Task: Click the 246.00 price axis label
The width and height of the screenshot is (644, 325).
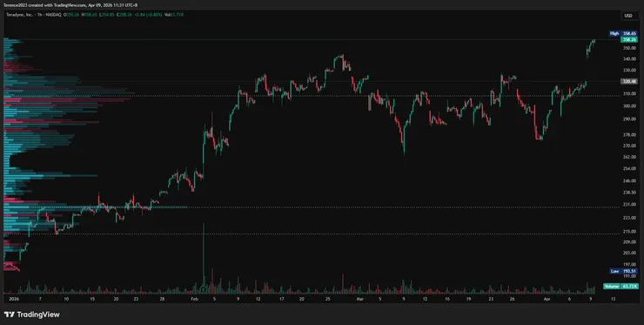Action: point(629,180)
